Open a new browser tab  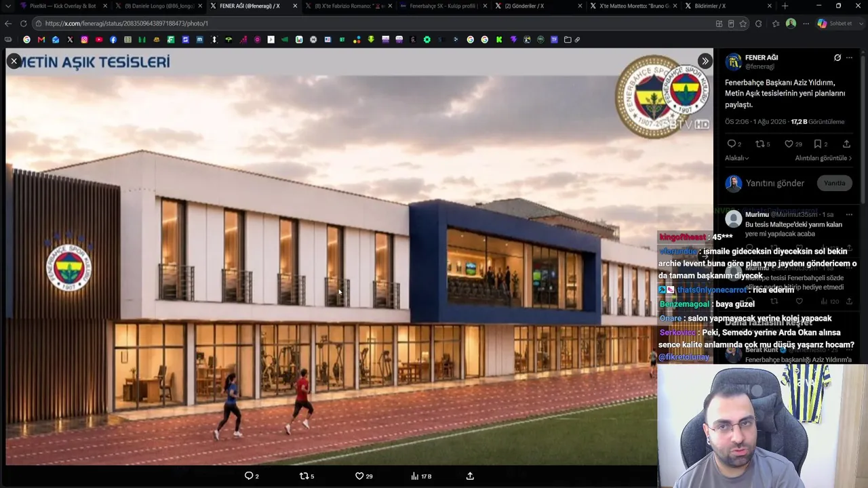pyautogui.click(x=785, y=6)
